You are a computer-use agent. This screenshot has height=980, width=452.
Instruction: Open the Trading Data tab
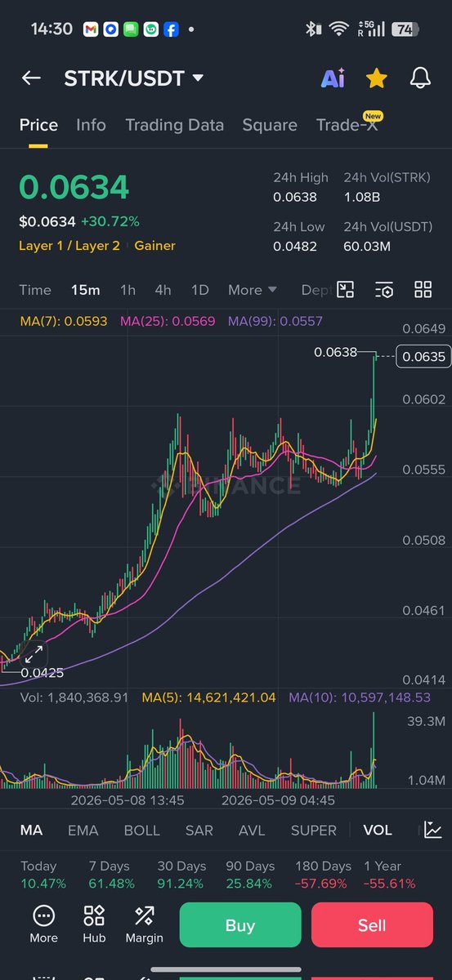pyautogui.click(x=174, y=125)
